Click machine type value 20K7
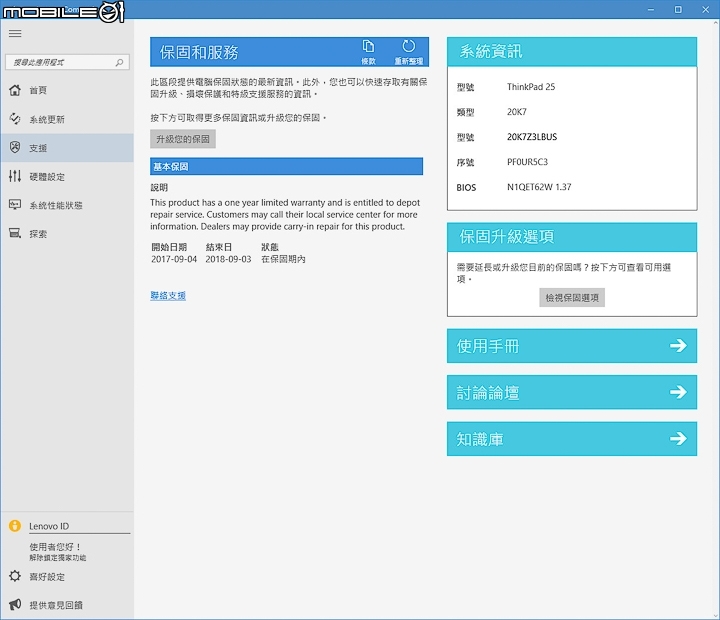 pyautogui.click(x=517, y=112)
